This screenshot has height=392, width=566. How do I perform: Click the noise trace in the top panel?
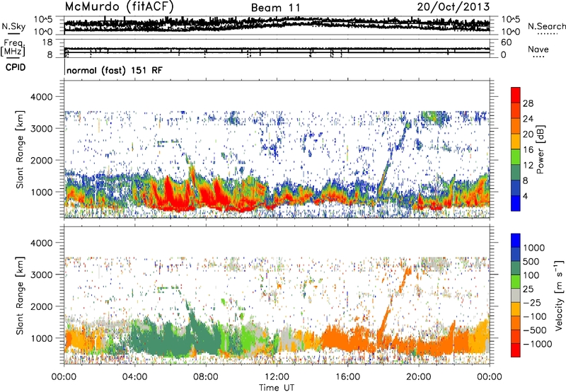click(x=277, y=24)
